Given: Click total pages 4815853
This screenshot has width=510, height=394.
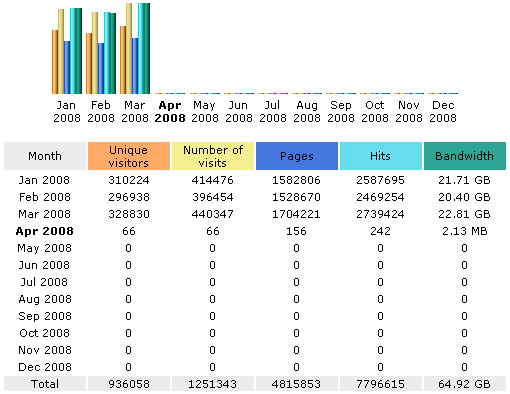Looking at the screenshot, I should (296, 384).
